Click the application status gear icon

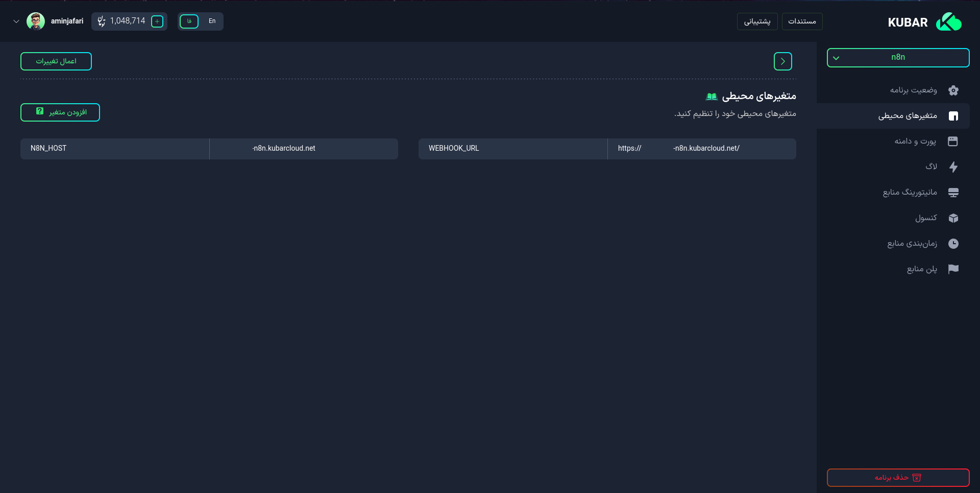953,90
